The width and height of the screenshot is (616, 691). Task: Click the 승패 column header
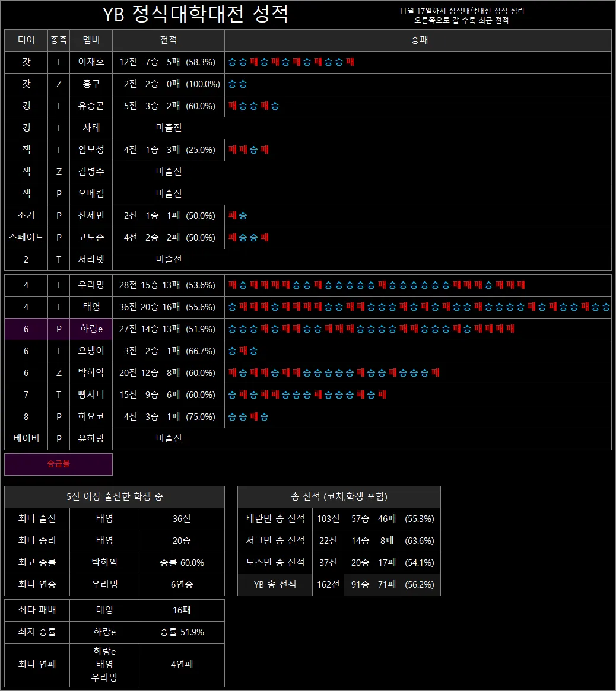pyautogui.click(x=417, y=40)
